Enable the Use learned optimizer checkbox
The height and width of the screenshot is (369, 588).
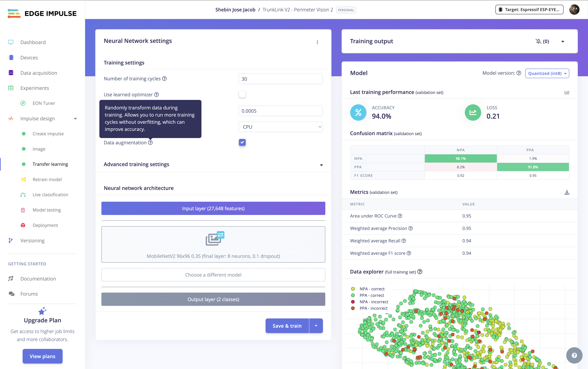point(242,94)
